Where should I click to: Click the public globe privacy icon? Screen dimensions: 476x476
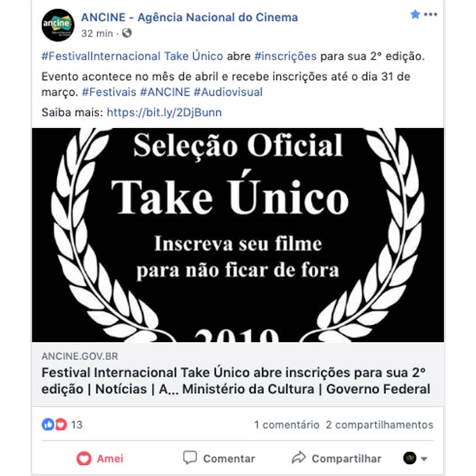click(x=126, y=33)
